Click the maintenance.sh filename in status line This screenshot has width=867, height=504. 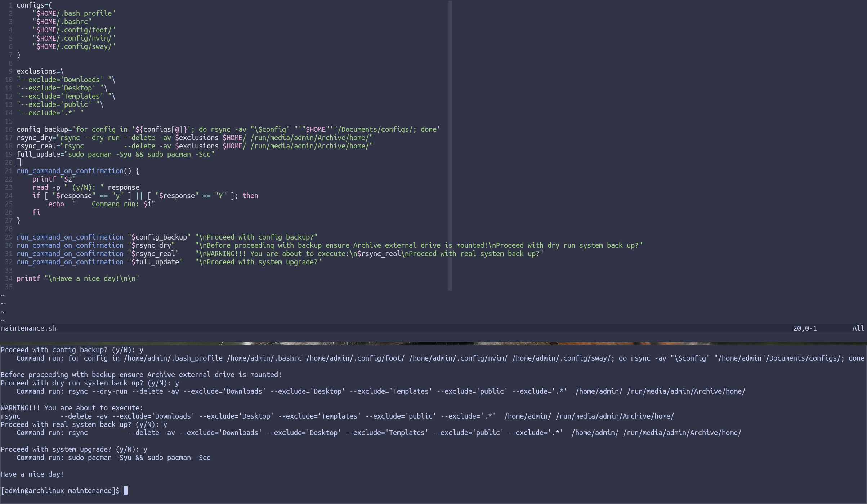[x=28, y=328]
